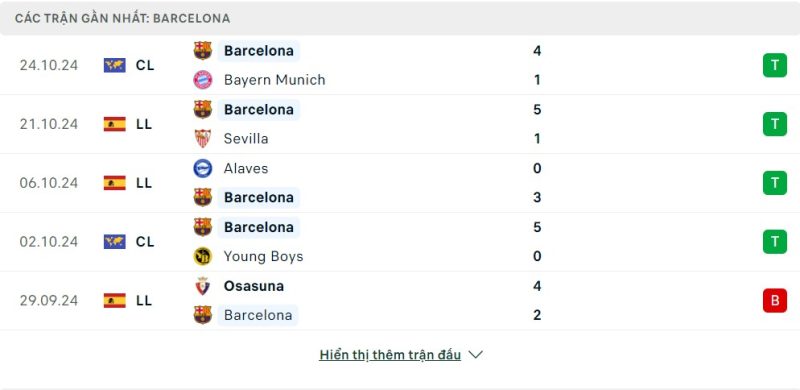Screen dimensions: 800x390
Task: Select the Alaves versus Barcelona match date
Action: click(49, 183)
